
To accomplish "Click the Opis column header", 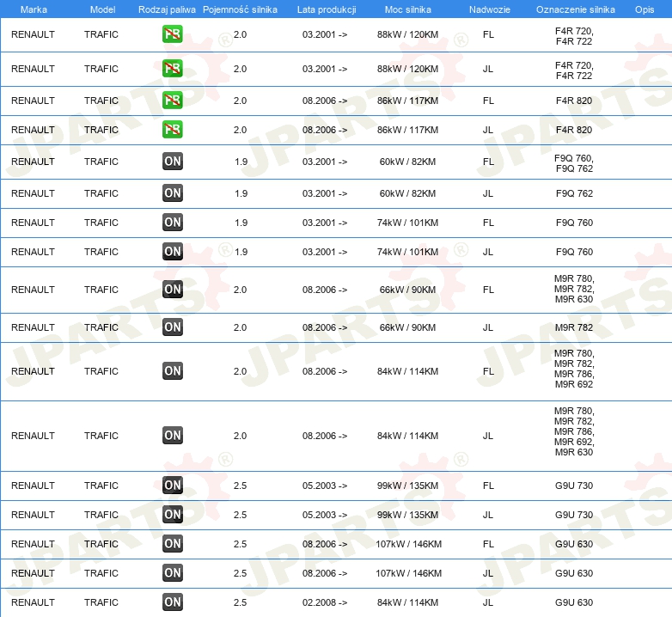I will [644, 9].
